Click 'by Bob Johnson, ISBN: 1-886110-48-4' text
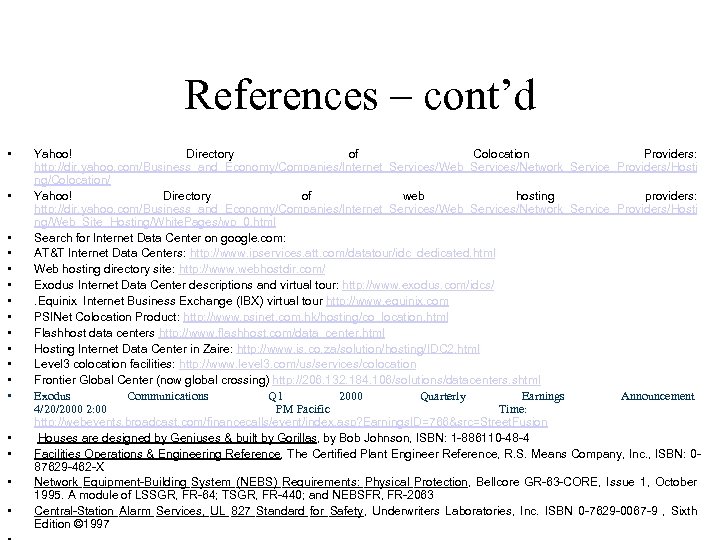This screenshot has height=540, width=720. pyautogui.click(x=427, y=438)
